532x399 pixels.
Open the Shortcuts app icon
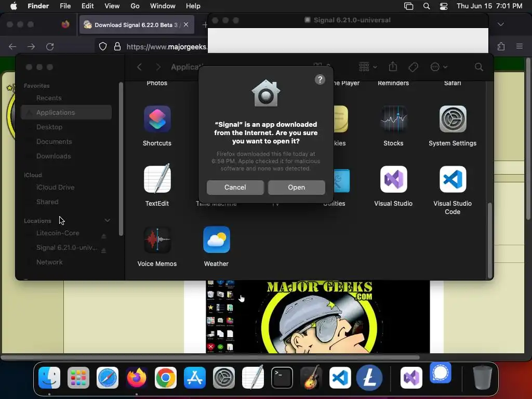157,119
